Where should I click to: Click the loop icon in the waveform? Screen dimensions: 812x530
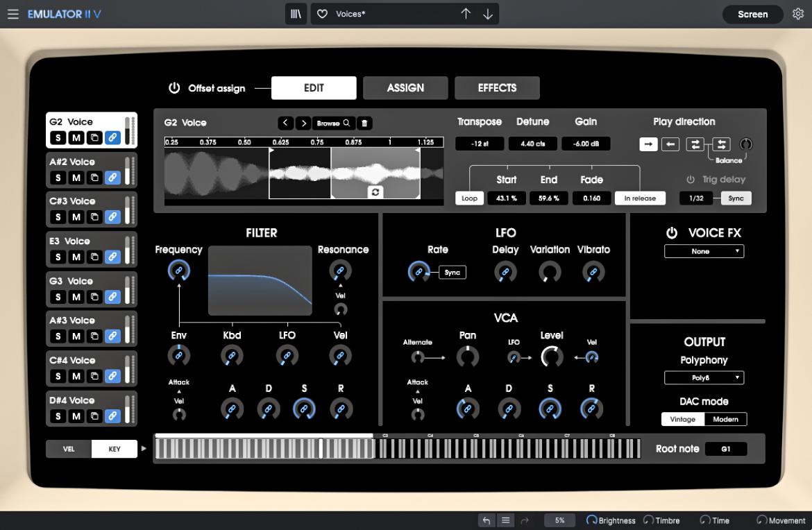pyautogui.click(x=375, y=192)
